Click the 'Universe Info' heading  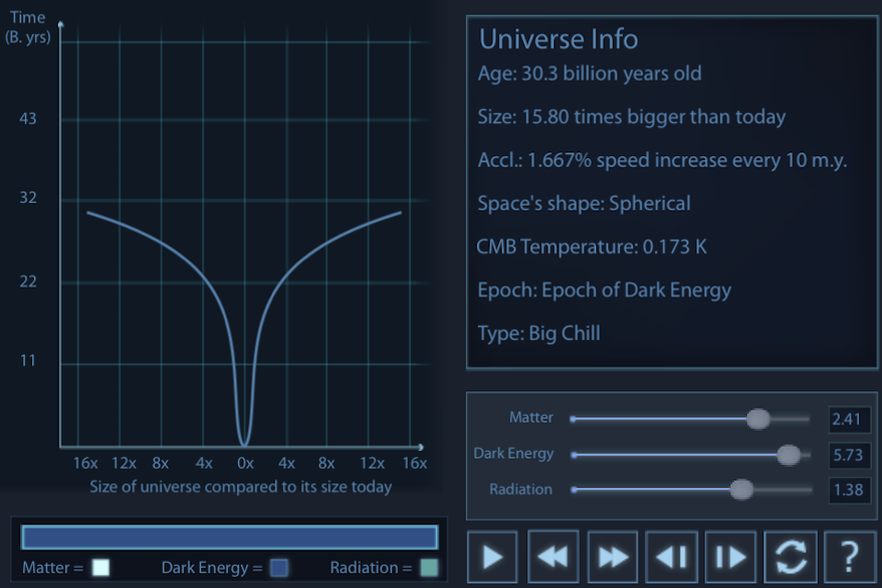[x=559, y=39]
